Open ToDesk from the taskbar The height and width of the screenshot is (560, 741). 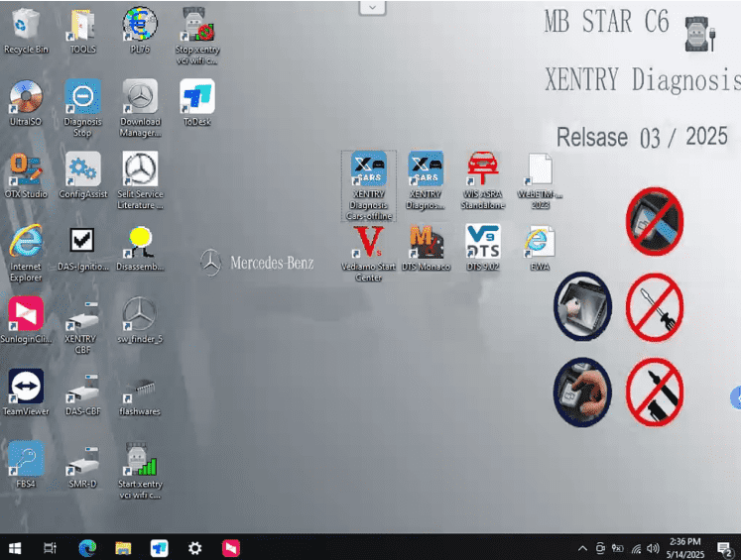[160, 548]
